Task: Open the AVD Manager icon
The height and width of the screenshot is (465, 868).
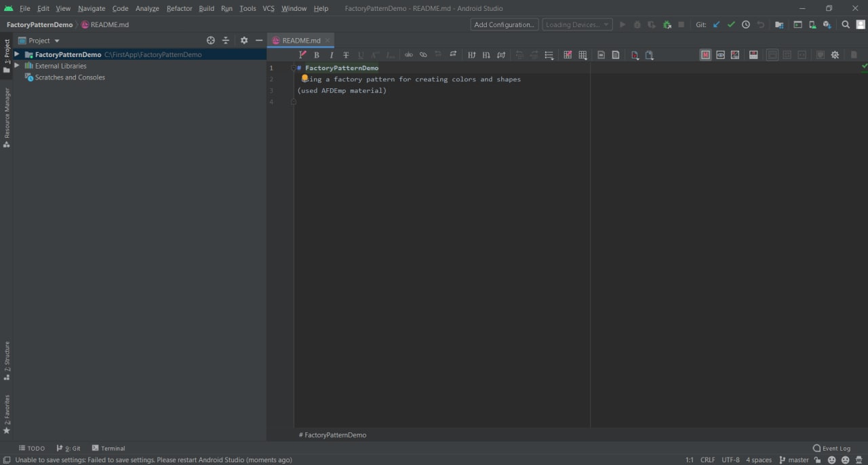Action: click(x=812, y=24)
